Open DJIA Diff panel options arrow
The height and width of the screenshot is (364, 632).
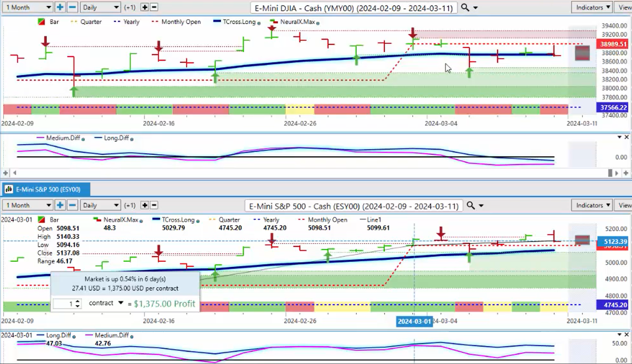(619, 137)
